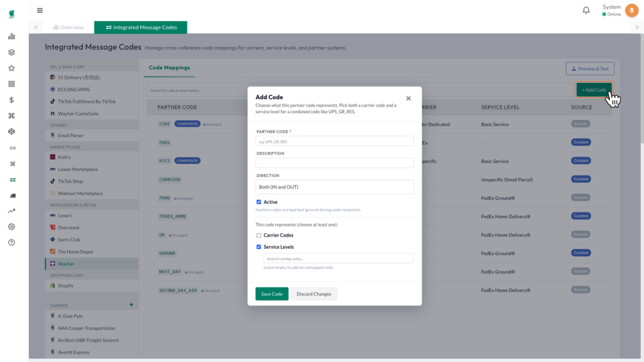644x362 pixels.
Task: Focus the Partner Code input field
Action: click(335, 141)
